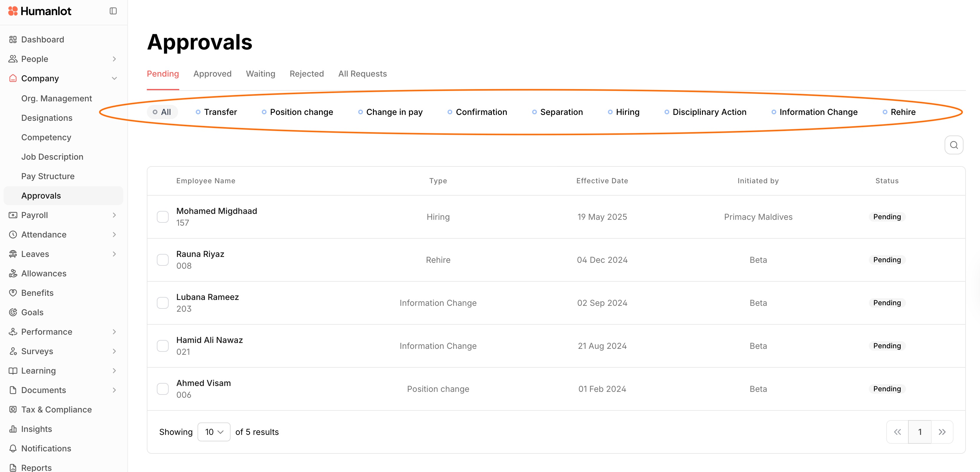The width and height of the screenshot is (980, 472).
Task: Click the Insights bar chart icon
Action: pos(13,429)
